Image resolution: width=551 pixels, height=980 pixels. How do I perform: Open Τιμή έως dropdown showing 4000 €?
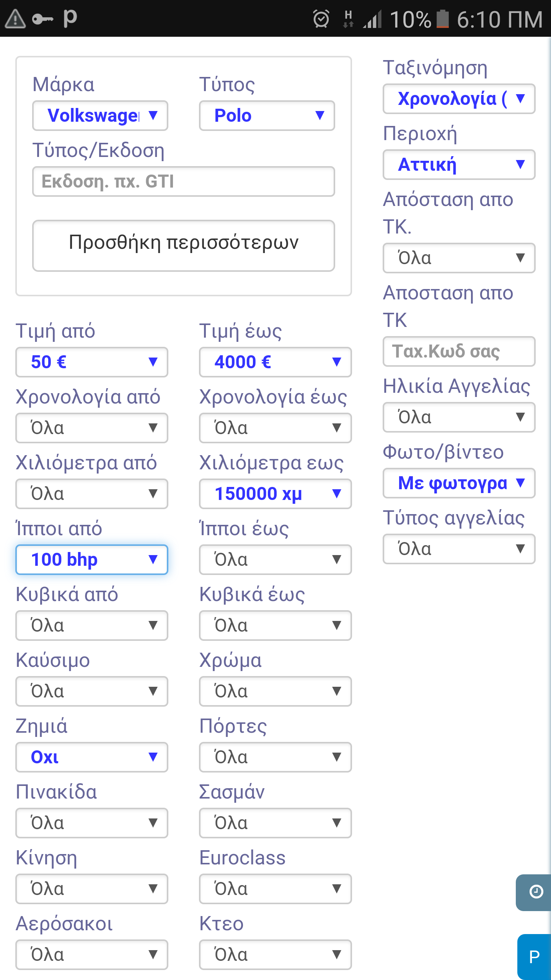pyautogui.click(x=275, y=362)
